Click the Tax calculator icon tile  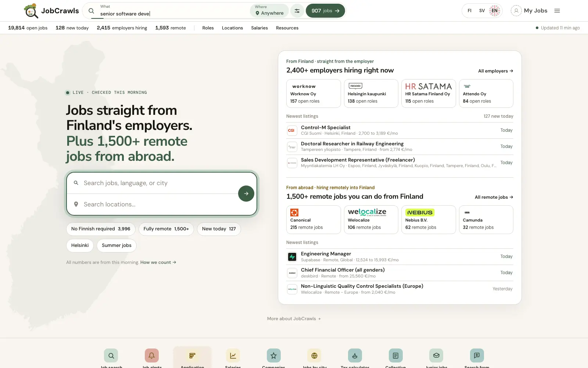coord(355,355)
